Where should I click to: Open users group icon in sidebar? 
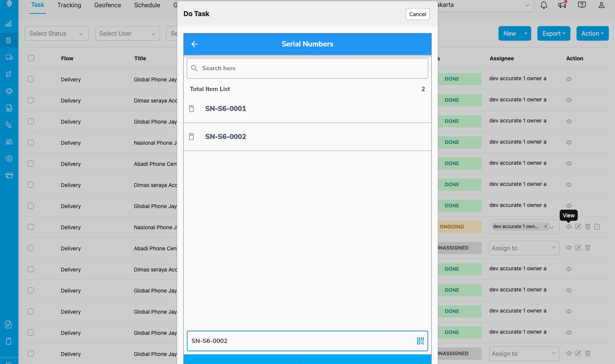point(9,142)
